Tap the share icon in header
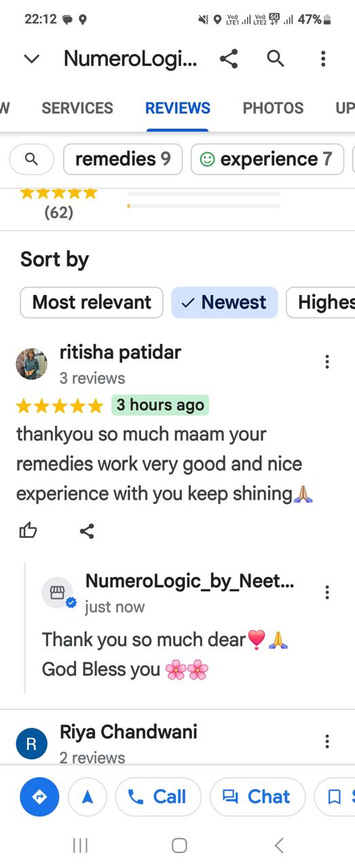Screen dimensions: 355x868 point(229,59)
